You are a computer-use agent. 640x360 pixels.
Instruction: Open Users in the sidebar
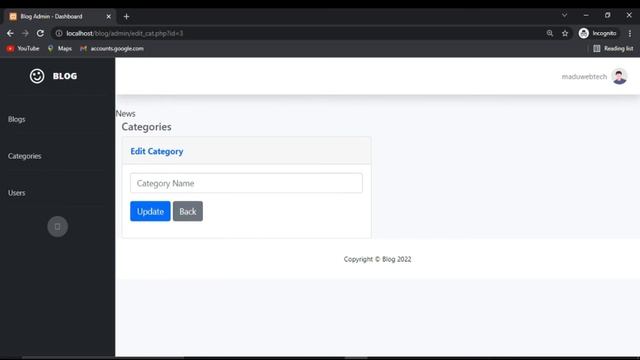coord(17,193)
